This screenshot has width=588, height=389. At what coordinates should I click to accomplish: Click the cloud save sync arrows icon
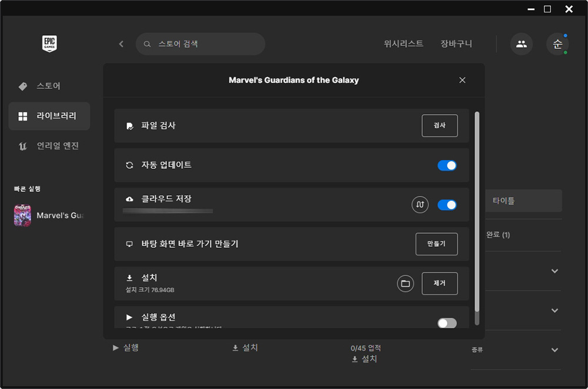click(420, 205)
